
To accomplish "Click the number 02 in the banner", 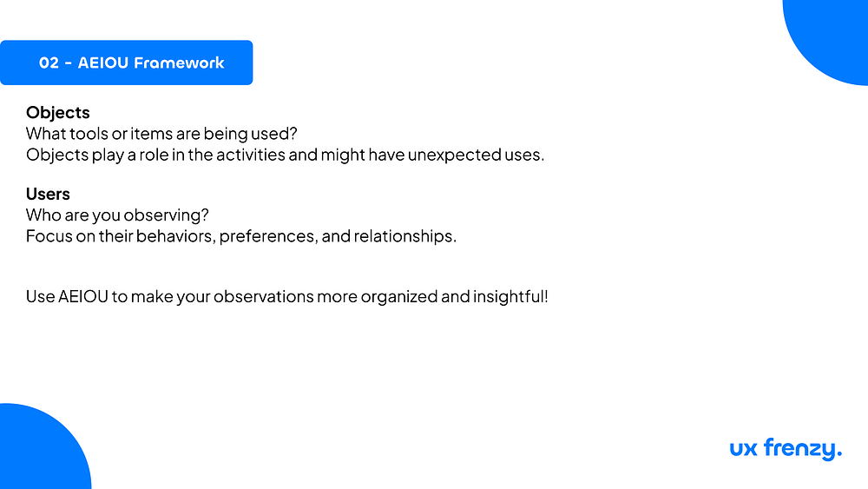I will pyautogui.click(x=49, y=63).
